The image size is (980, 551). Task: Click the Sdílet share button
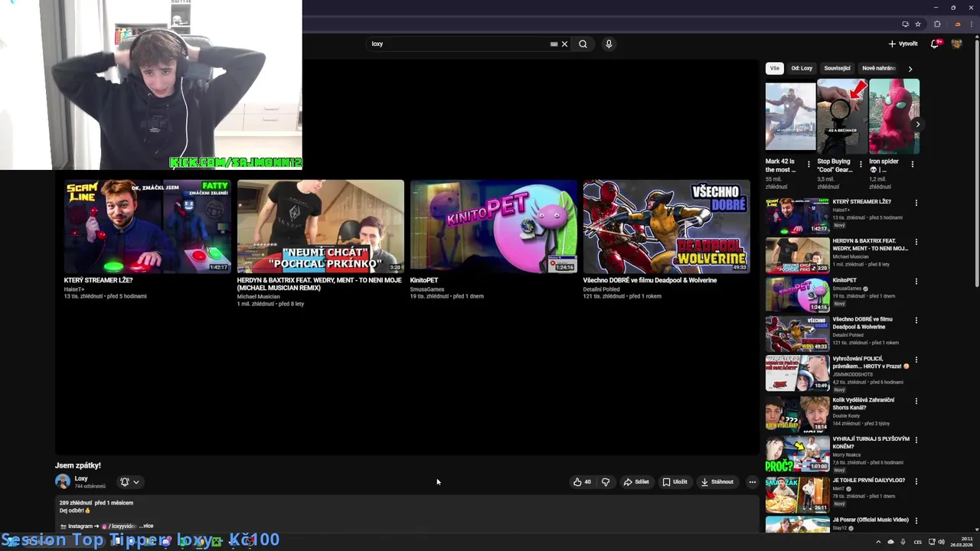[x=636, y=482]
